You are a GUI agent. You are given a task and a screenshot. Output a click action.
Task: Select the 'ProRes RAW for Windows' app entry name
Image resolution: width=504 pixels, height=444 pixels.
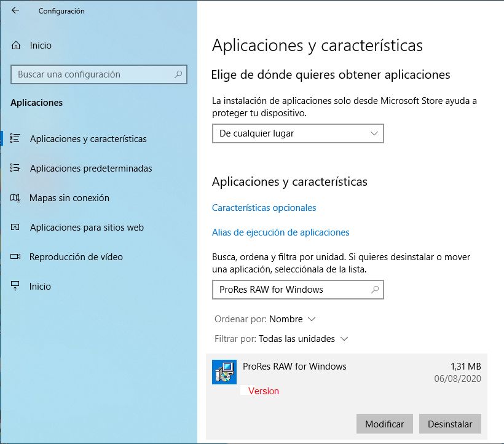[294, 366]
